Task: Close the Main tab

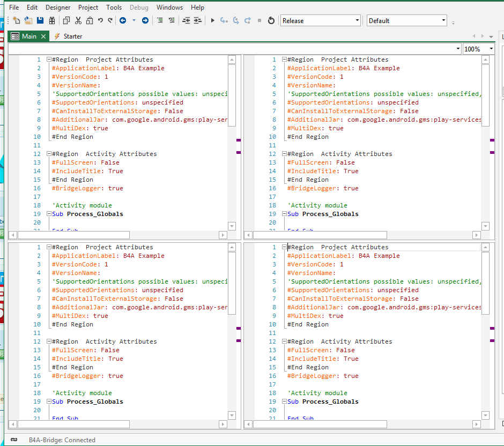Action: (43, 36)
